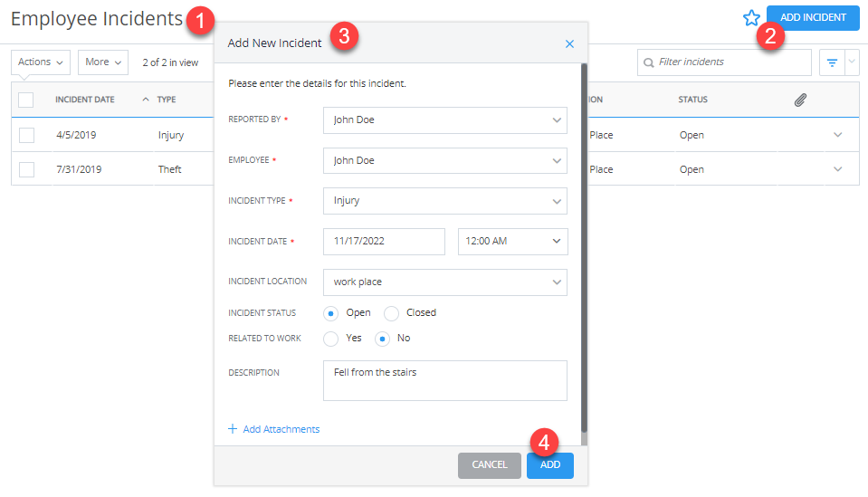
Task: Check the 4/5/2019 incident row checkbox
Action: click(26, 135)
